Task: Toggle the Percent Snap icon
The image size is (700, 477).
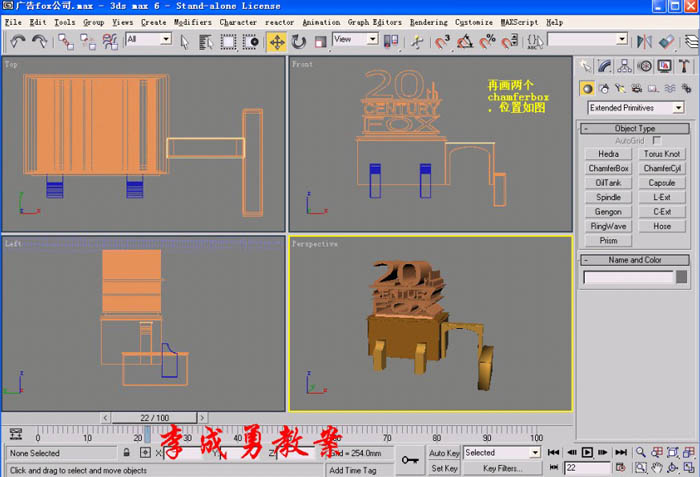Action: [x=488, y=42]
